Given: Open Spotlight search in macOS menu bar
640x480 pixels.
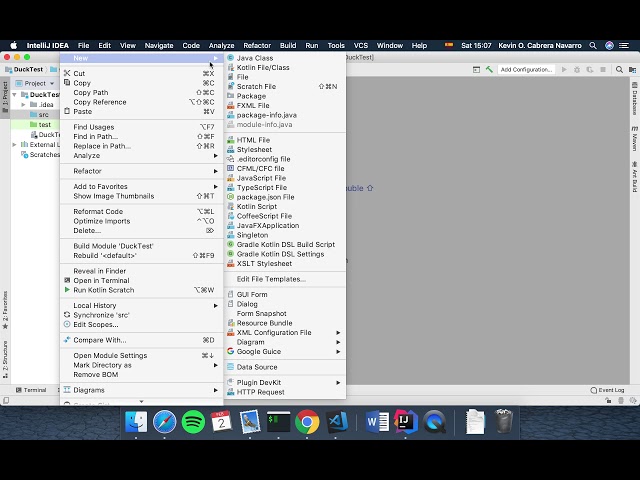Looking at the screenshot, I should (x=593, y=46).
